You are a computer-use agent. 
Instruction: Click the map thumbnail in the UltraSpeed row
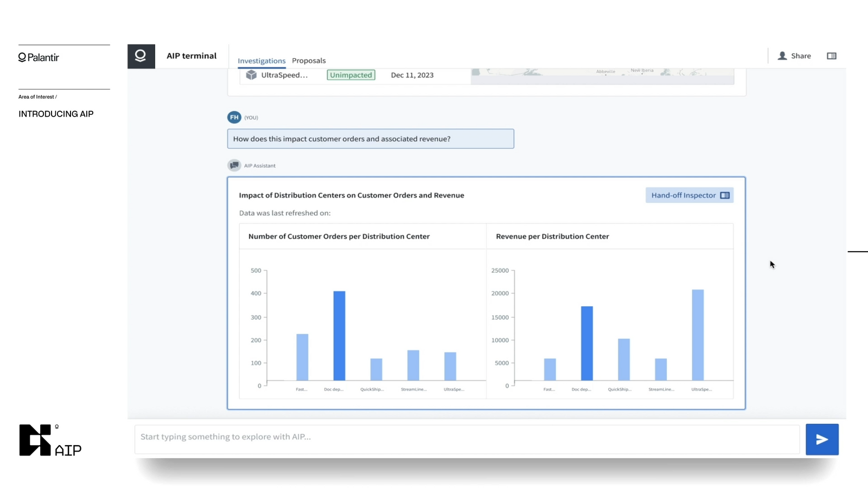601,75
